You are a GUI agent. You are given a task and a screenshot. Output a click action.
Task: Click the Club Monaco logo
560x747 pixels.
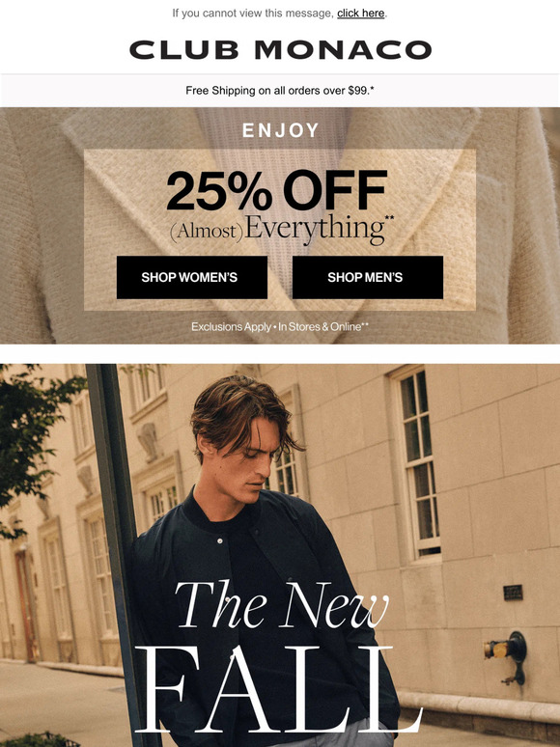point(280,49)
